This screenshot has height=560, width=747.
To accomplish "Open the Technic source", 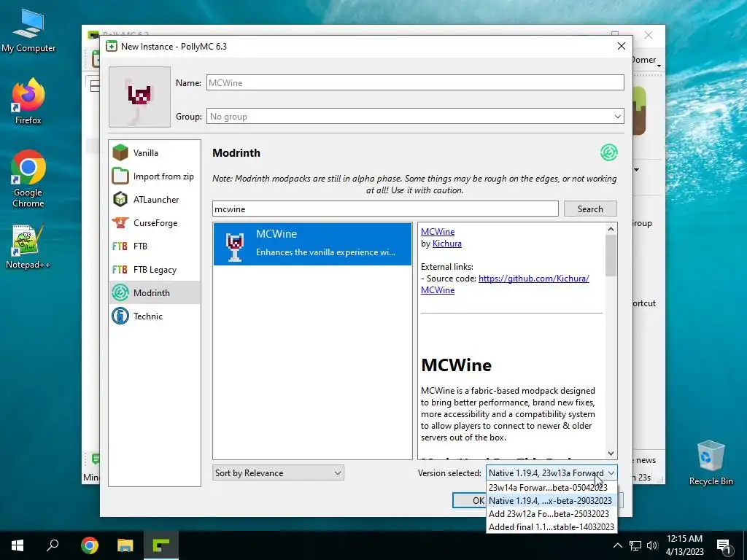I will pos(155,316).
